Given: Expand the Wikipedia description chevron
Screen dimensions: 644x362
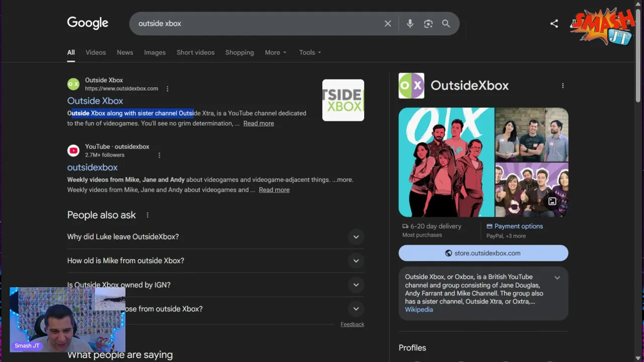Looking at the screenshot, I should pyautogui.click(x=557, y=278).
